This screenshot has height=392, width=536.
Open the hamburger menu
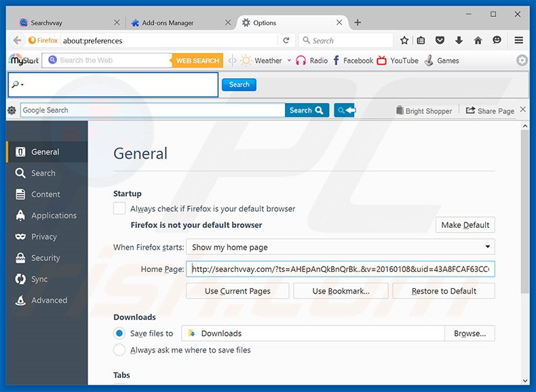point(518,40)
